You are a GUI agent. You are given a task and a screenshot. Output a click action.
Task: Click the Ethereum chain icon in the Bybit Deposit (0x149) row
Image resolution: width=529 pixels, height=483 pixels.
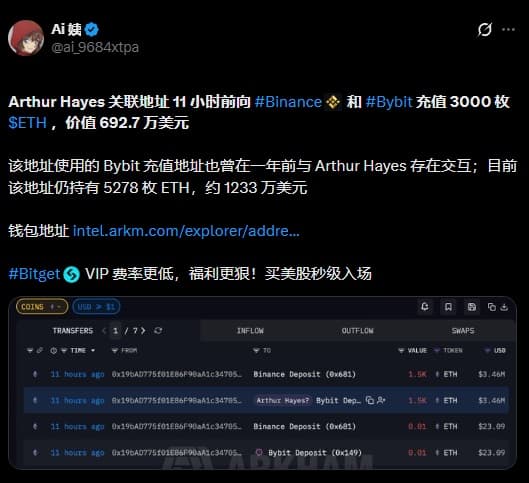coord(35,453)
